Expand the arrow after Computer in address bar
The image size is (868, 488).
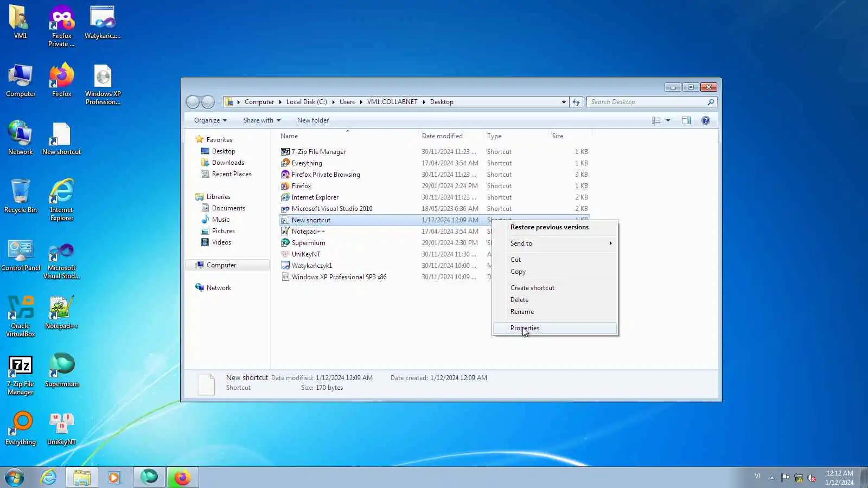tap(280, 102)
